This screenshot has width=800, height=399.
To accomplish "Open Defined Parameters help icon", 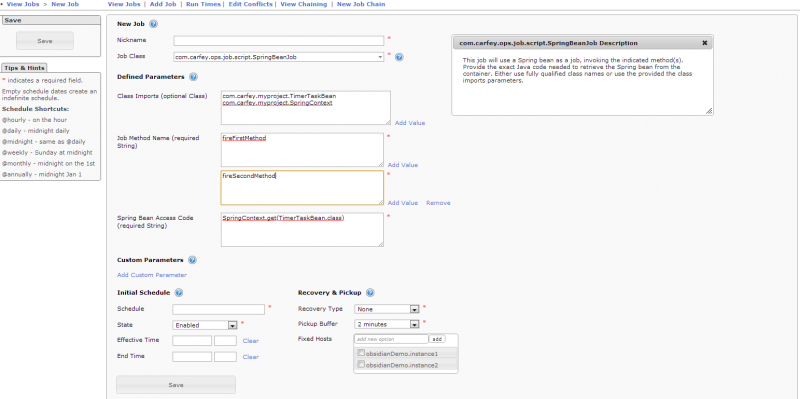I will [193, 77].
